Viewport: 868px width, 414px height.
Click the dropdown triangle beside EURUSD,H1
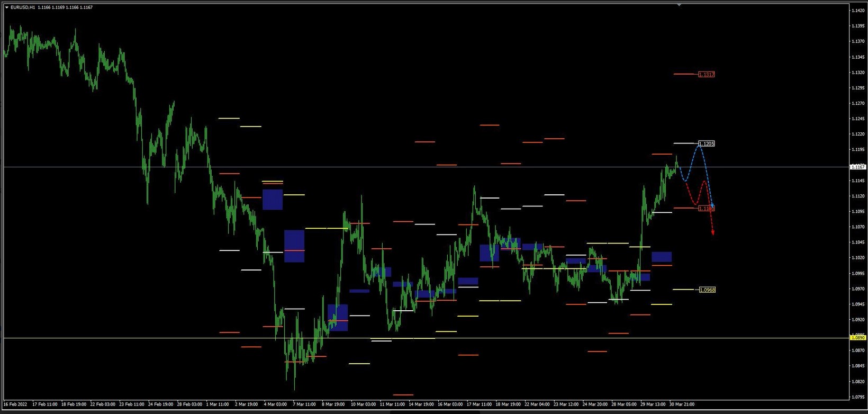pos(6,7)
